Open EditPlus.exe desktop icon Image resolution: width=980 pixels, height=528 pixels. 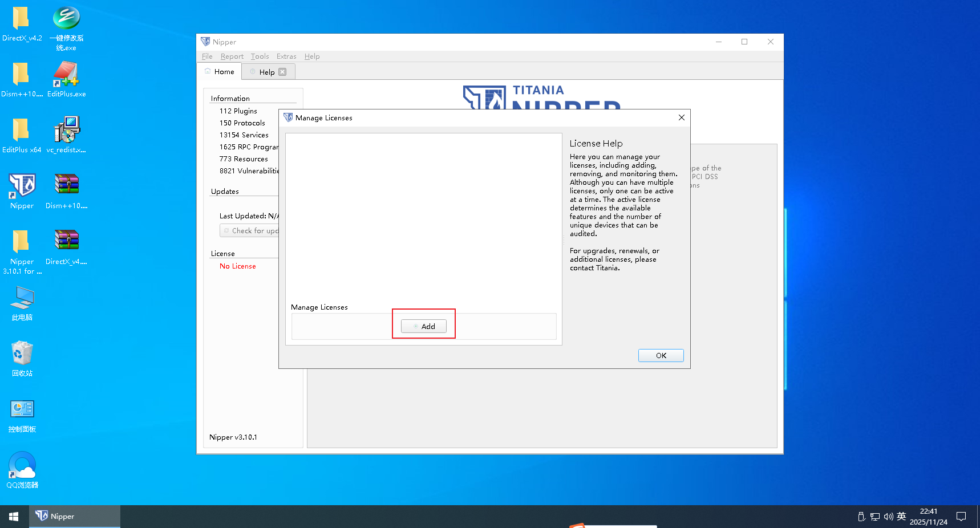(66, 79)
